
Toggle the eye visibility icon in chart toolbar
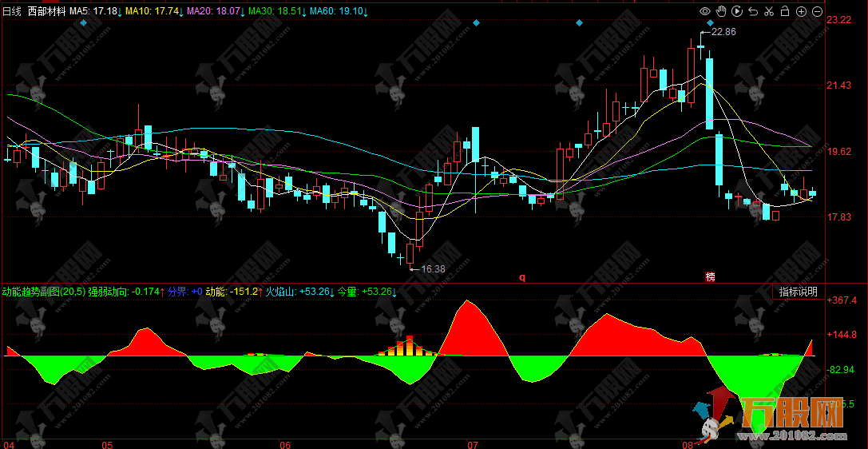tap(704, 11)
